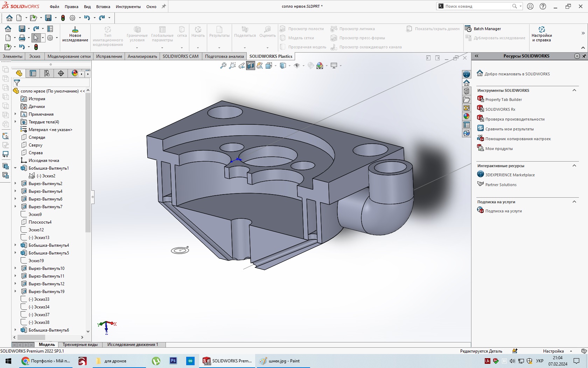Open the 3DEXPERIENCE Marketplace link
Image resolution: width=588 pixels, height=368 pixels.
pos(510,175)
